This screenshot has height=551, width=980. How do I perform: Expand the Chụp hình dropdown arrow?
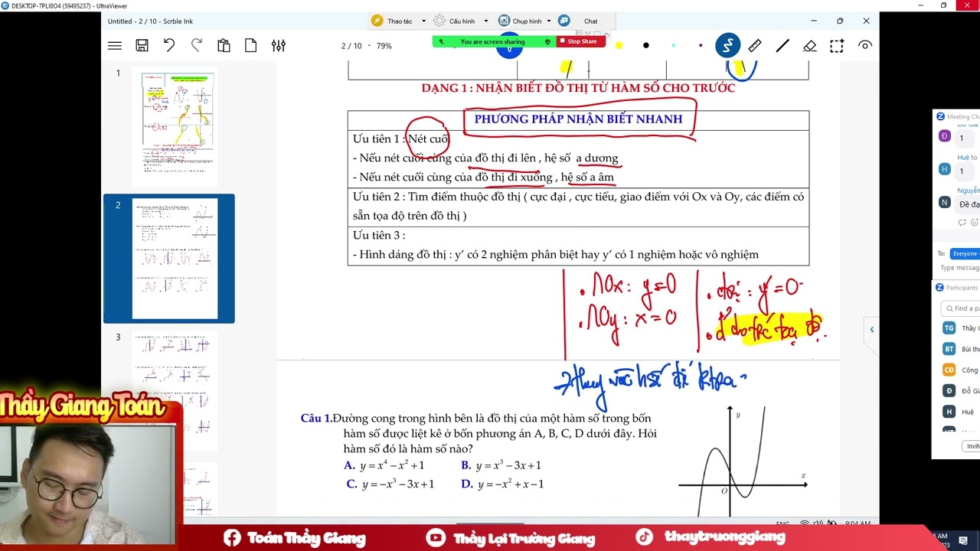pyautogui.click(x=548, y=21)
